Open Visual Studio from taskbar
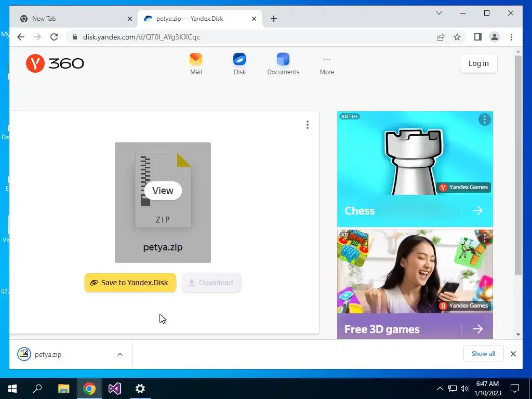 point(115,389)
